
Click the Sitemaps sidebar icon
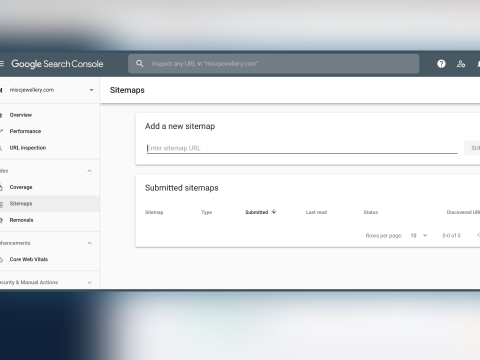click(1, 204)
